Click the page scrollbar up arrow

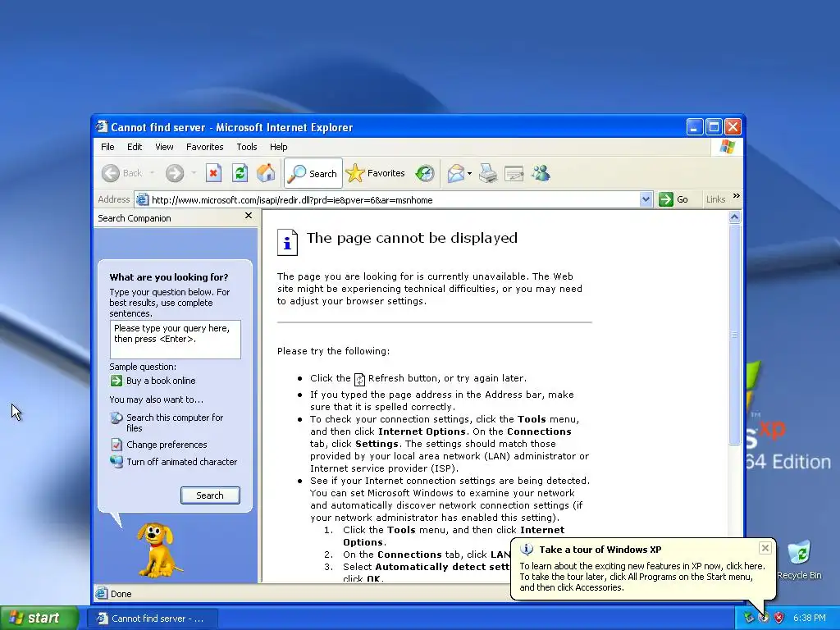pyautogui.click(x=734, y=217)
